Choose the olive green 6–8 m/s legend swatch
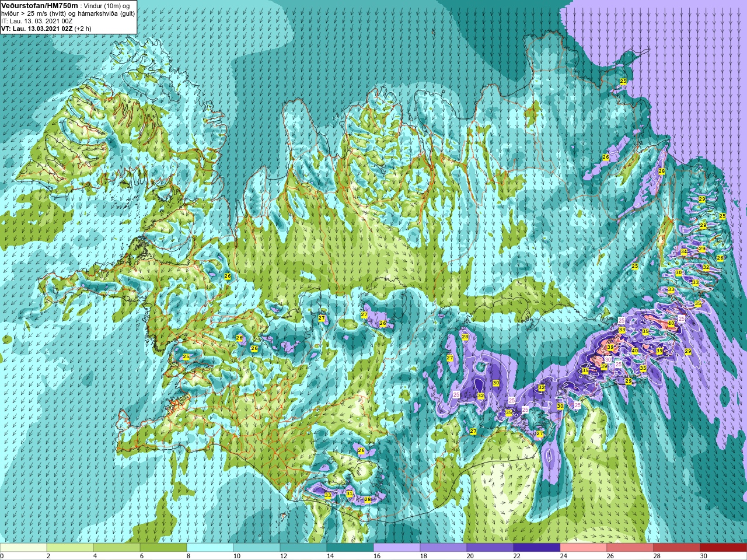 click(x=163, y=548)
